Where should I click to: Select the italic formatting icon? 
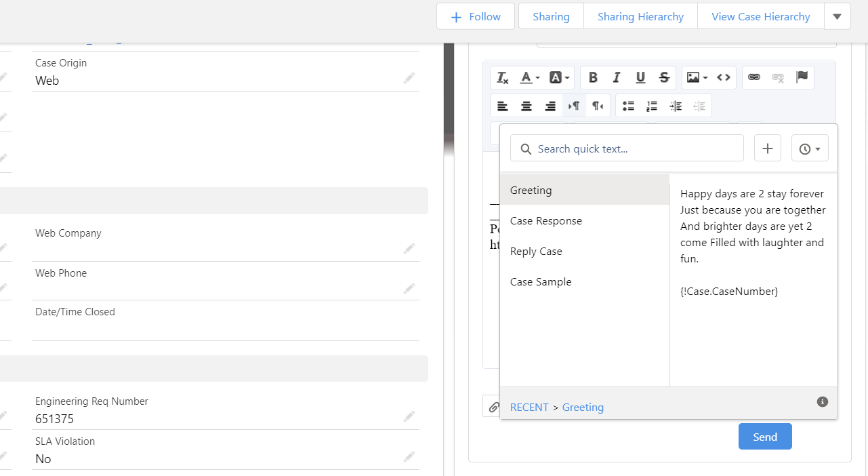[x=617, y=77]
